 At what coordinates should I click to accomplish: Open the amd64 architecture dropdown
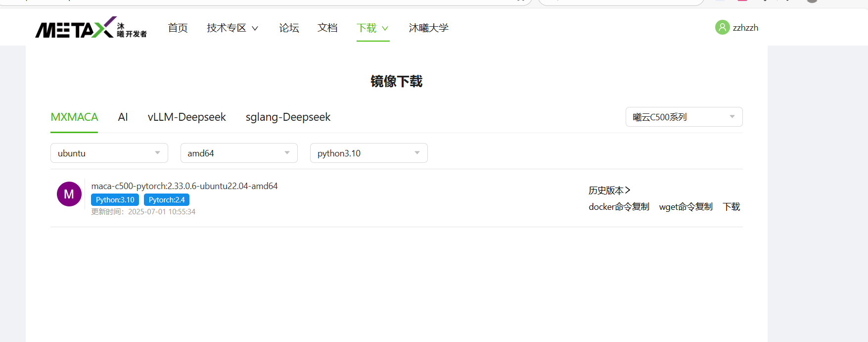239,153
